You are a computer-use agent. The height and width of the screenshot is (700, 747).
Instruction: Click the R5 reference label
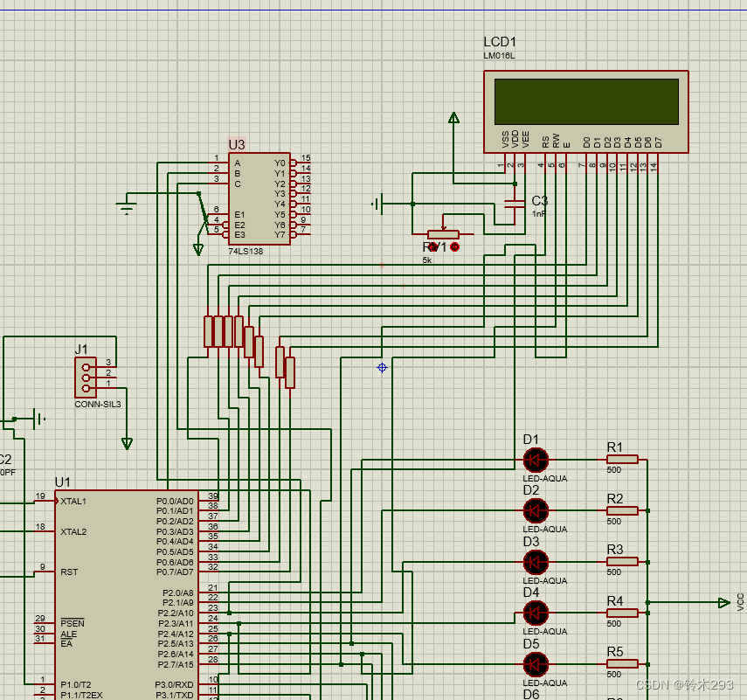point(614,651)
